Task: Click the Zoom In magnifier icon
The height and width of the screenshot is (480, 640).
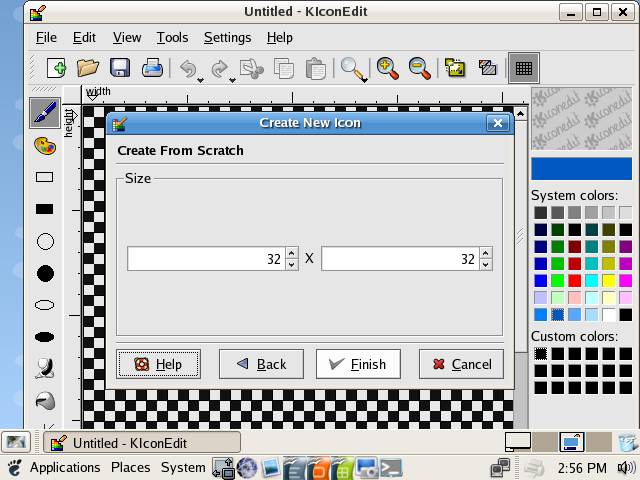Action: tap(388, 68)
